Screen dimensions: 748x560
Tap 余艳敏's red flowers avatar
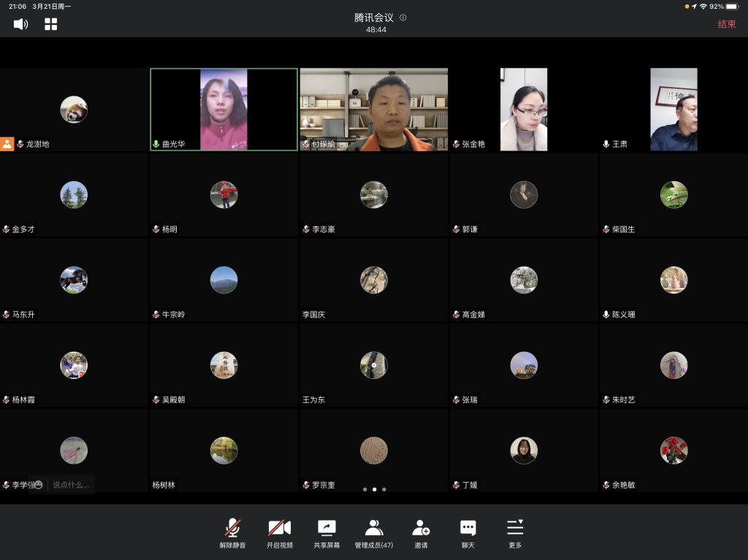point(673,450)
